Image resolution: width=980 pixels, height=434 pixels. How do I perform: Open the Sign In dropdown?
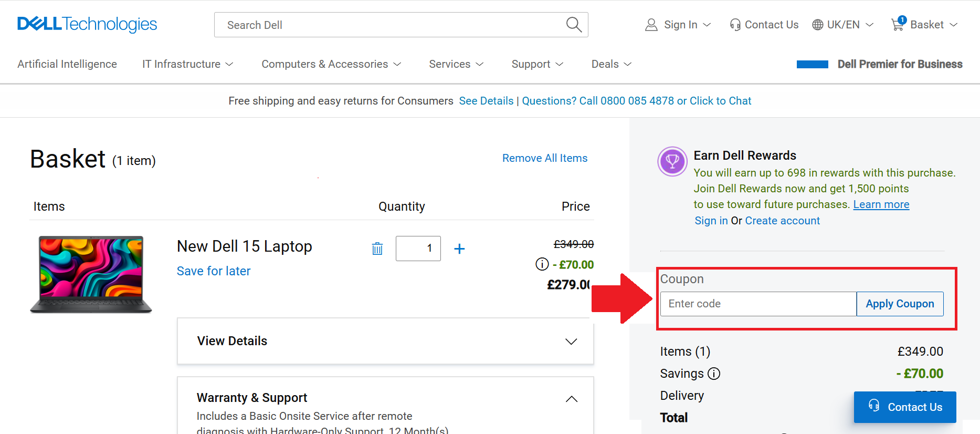678,25
